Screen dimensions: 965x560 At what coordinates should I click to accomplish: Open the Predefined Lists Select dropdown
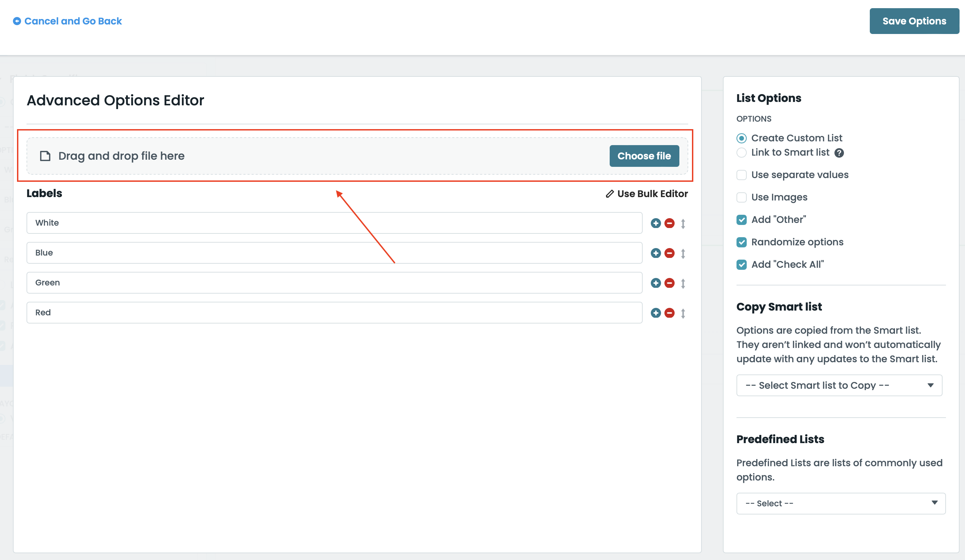pos(841,503)
